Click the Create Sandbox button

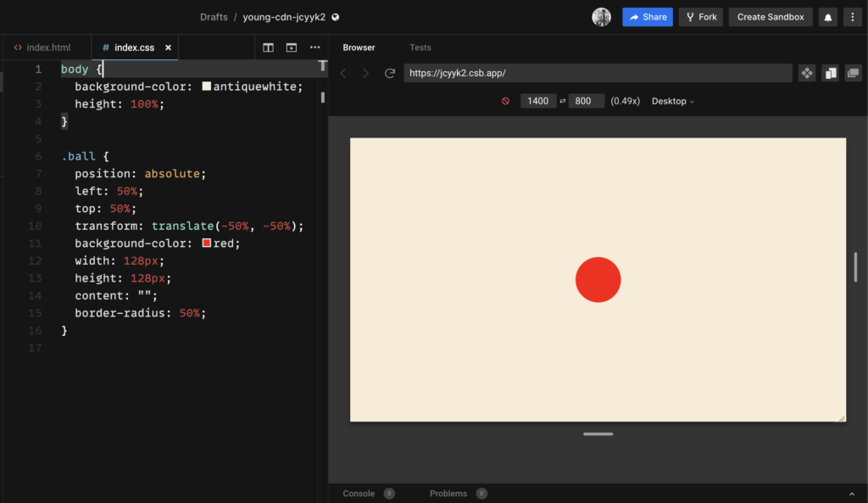point(770,17)
